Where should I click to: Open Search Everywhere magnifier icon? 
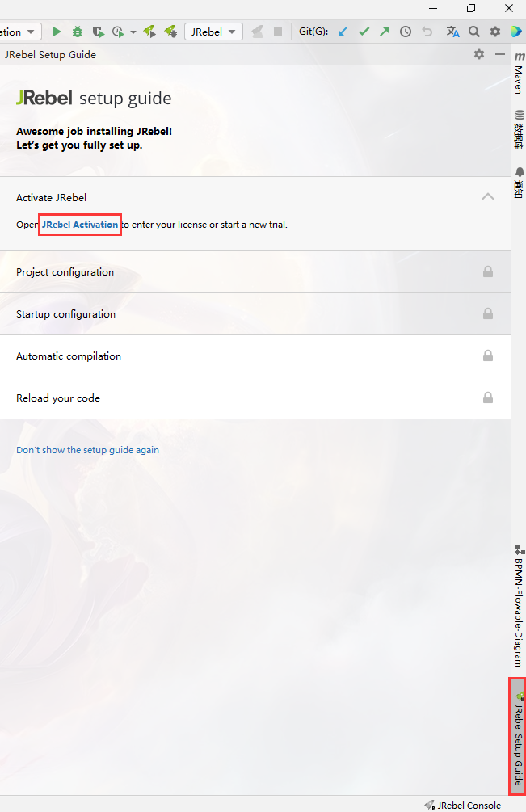(474, 32)
